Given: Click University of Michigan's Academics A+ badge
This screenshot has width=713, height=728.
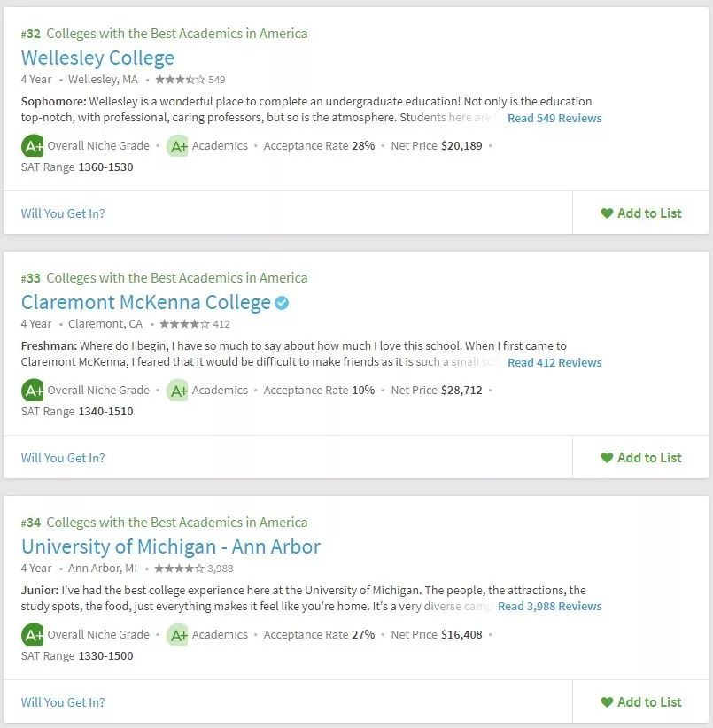Looking at the screenshot, I should (x=178, y=635).
